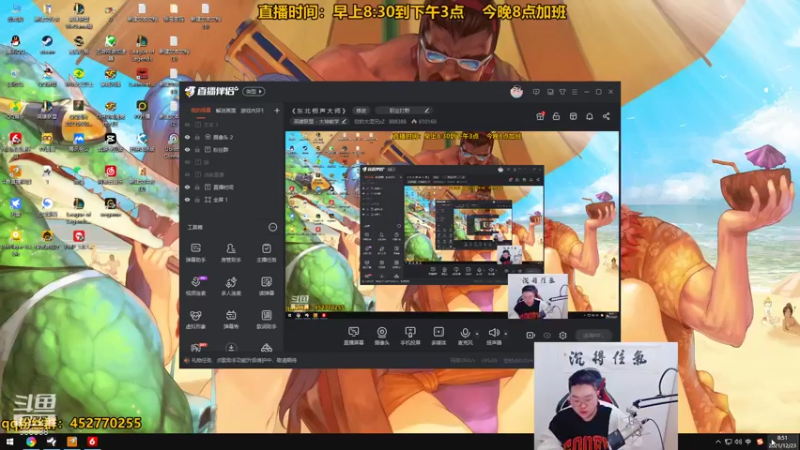Hide the 全屏 1 layer with eye icon

coord(187,199)
